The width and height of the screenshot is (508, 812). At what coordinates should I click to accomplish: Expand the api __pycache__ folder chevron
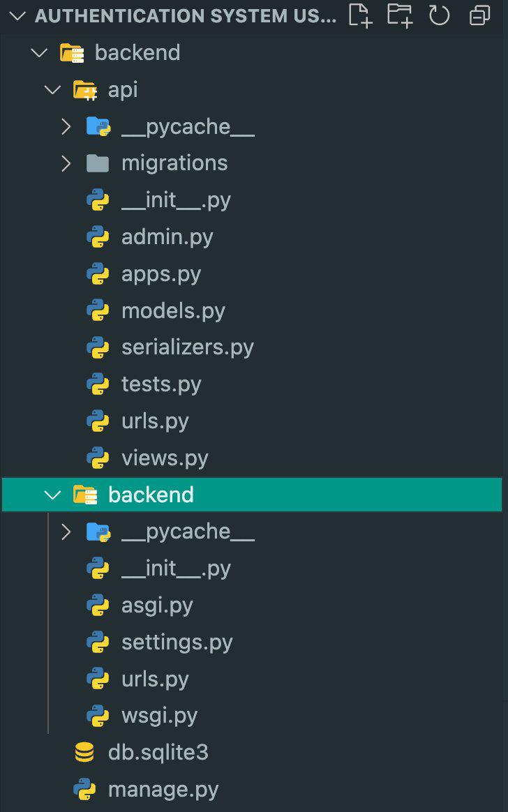click(66, 126)
